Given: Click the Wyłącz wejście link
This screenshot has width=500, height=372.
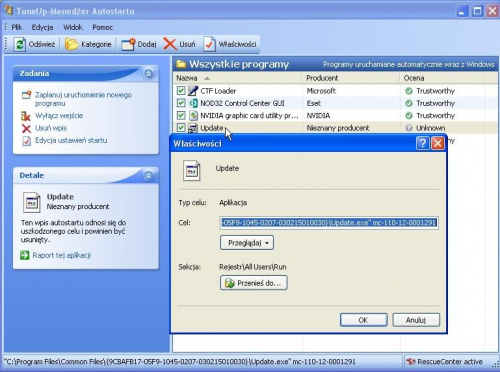Looking at the screenshot, I should coord(59,116).
